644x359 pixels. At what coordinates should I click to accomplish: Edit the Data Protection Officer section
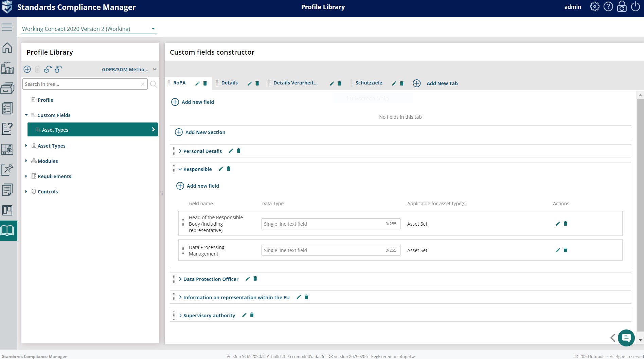(248, 279)
